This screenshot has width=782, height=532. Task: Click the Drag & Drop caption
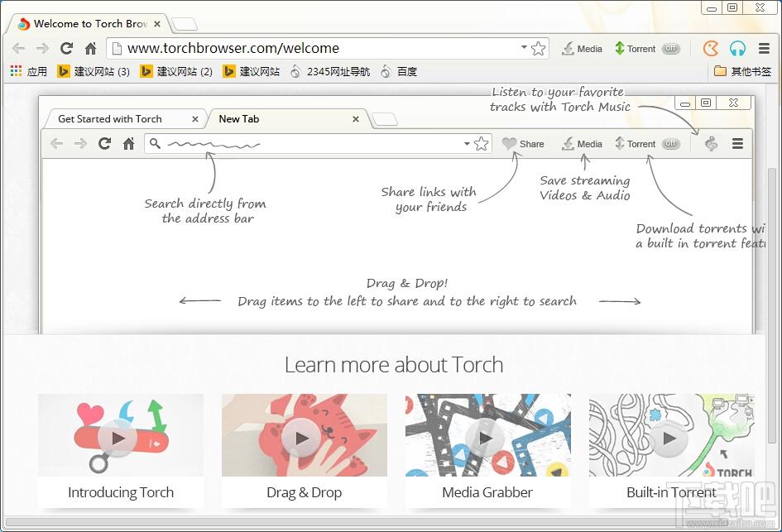point(305,492)
